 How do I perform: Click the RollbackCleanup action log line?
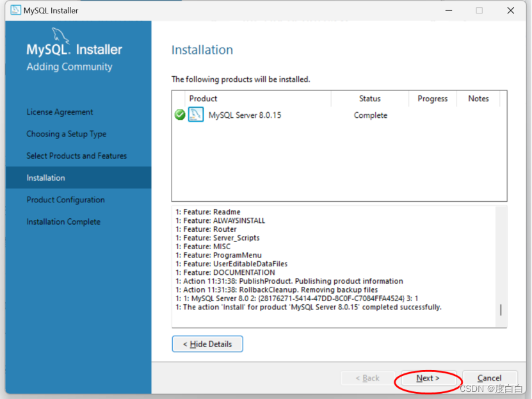[x=277, y=289]
